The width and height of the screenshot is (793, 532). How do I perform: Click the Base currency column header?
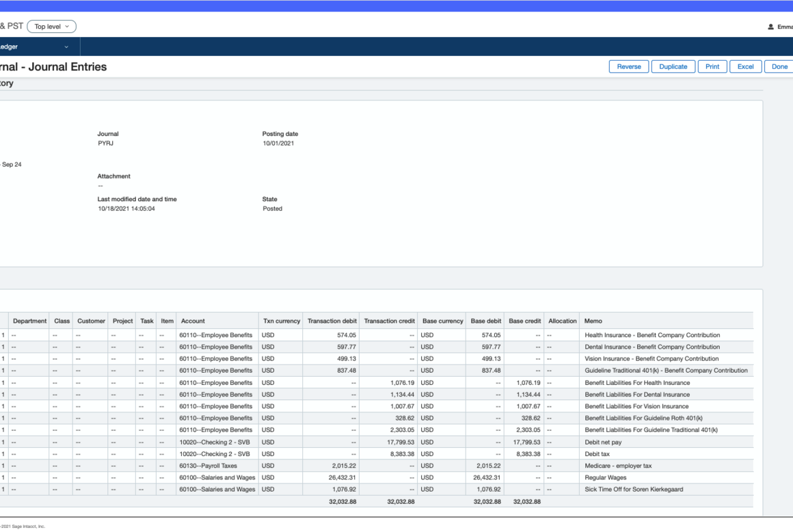(x=442, y=321)
